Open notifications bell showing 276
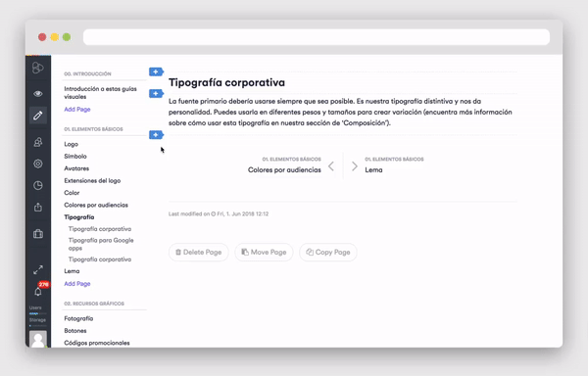The image size is (588, 376). click(x=38, y=291)
